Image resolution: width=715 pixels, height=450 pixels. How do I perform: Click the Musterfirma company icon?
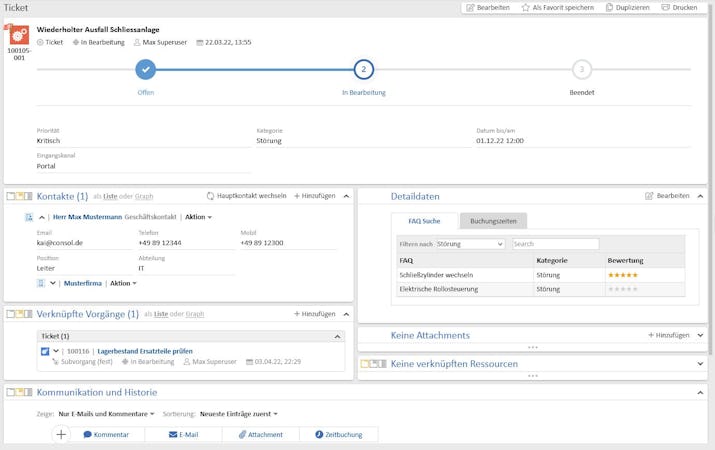coord(41,283)
